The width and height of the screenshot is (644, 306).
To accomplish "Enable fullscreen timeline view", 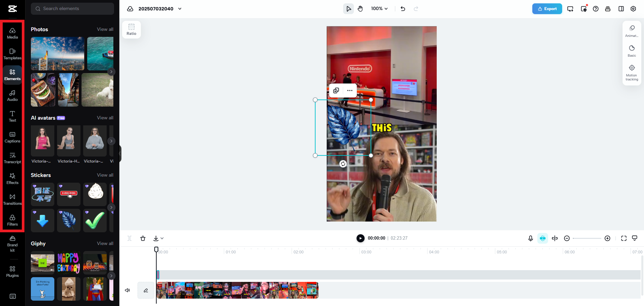I will [624, 238].
